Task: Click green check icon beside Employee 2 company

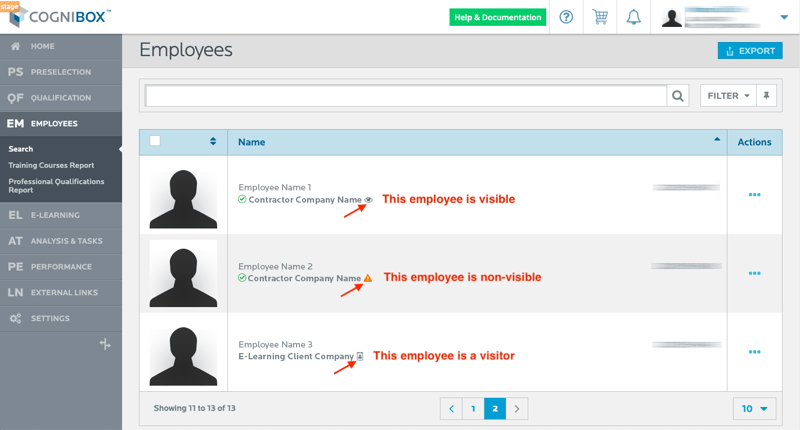Action: 242,278
